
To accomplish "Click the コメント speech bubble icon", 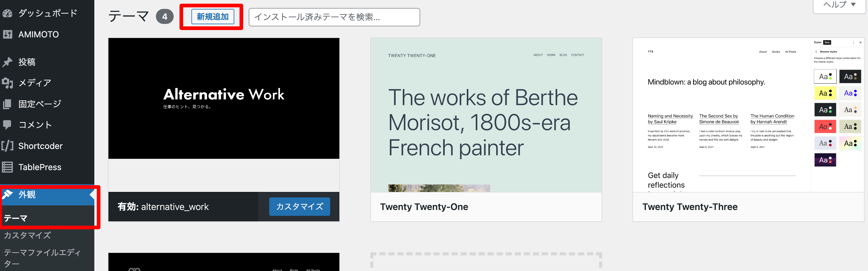I will pos(7,125).
